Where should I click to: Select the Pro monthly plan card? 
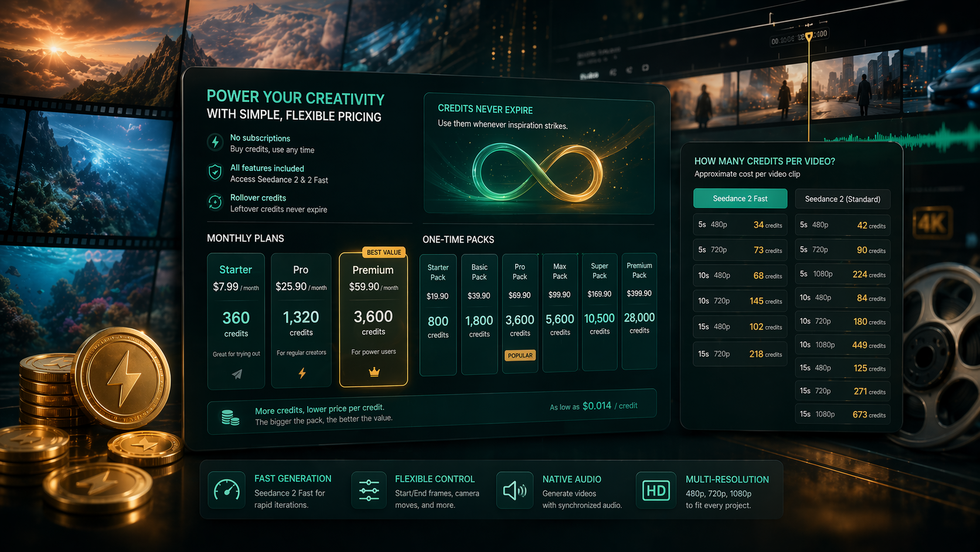pos(301,320)
